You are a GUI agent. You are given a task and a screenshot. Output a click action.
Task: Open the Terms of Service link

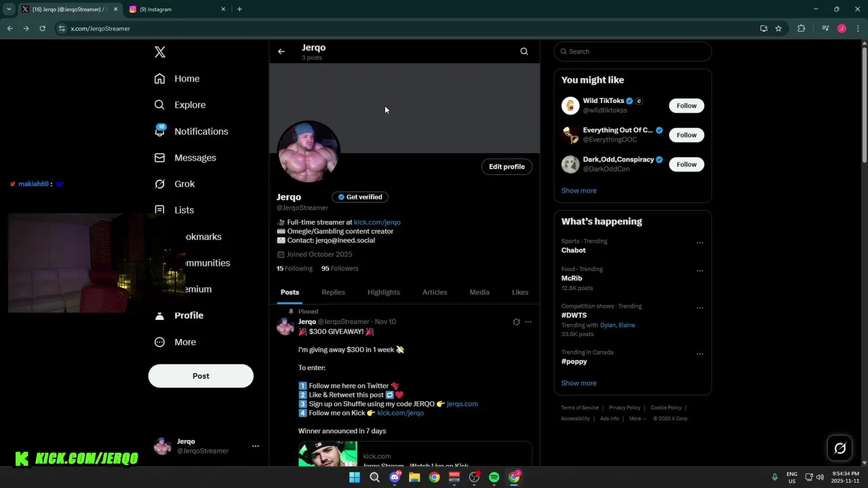(580, 408)
